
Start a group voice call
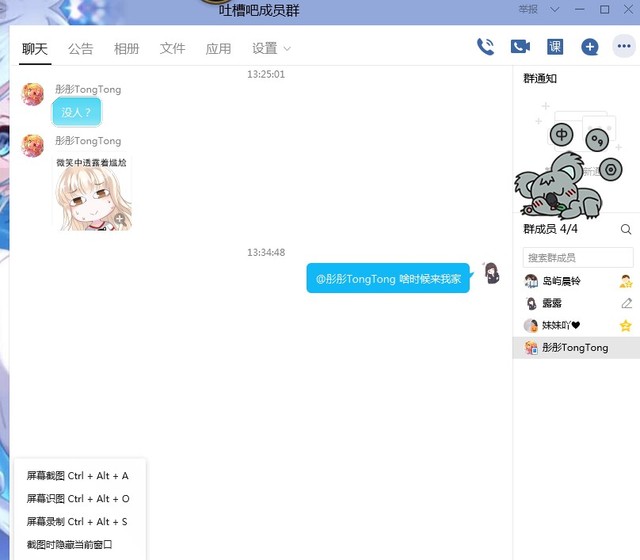click(x=486, y=46)
